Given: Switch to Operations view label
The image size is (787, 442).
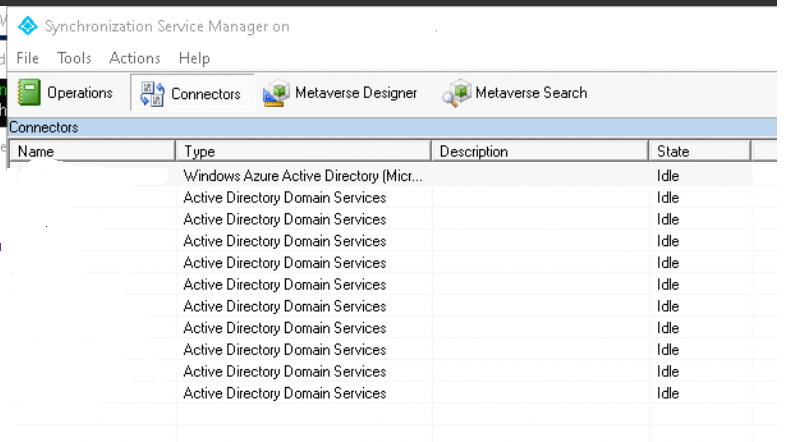Looking at the screenshot, I should [x=80, y=93].
